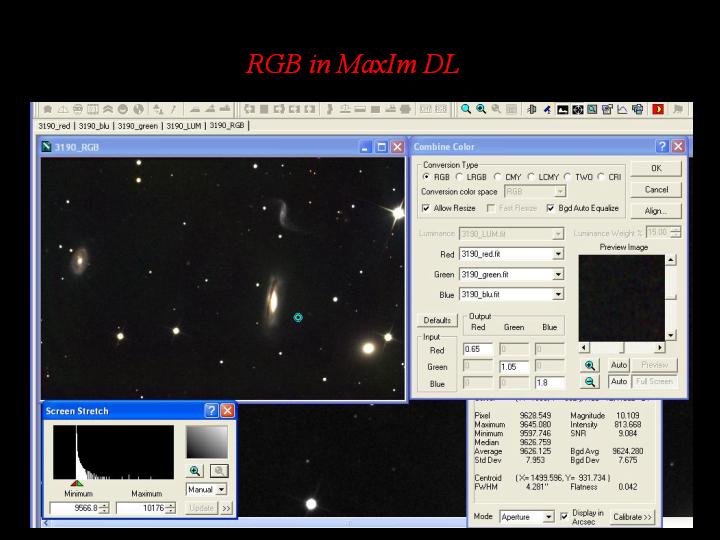720x540 pixels.
Task: Switch to the 3190_red image tab
Action: pyautogui.click(x=54, y=126)
